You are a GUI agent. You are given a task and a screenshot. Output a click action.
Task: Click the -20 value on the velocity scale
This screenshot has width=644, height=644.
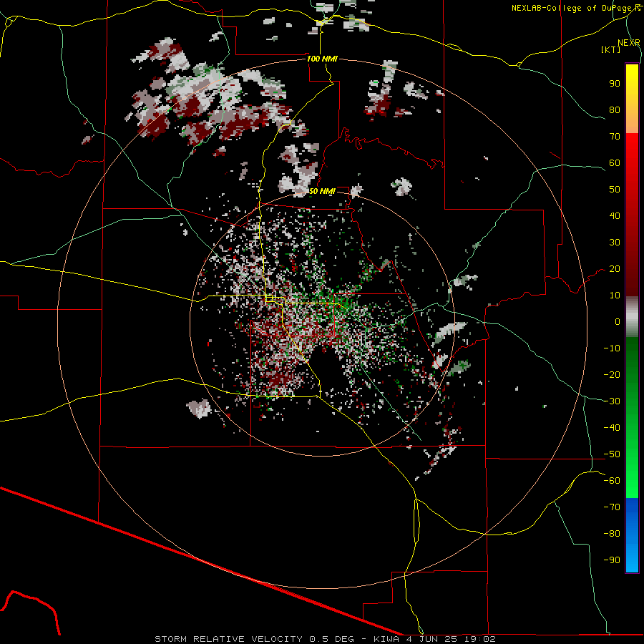[612, 374]
